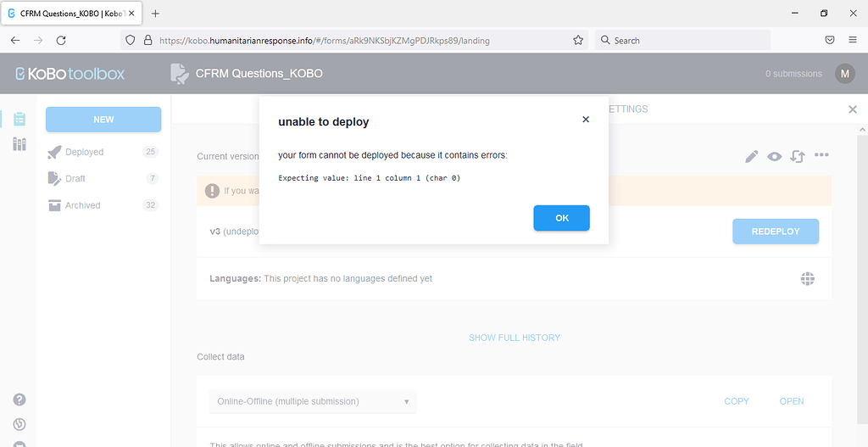Click the KoBoToolbox logo
The width and height of the screenshot is (868, 447).
point(70,74)
